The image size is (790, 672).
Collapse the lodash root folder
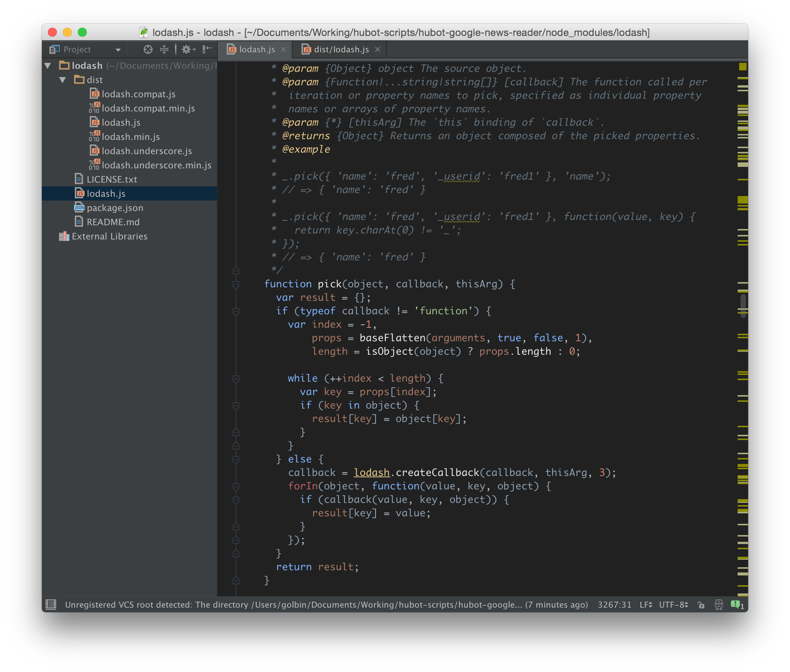(x=48, y=65)
